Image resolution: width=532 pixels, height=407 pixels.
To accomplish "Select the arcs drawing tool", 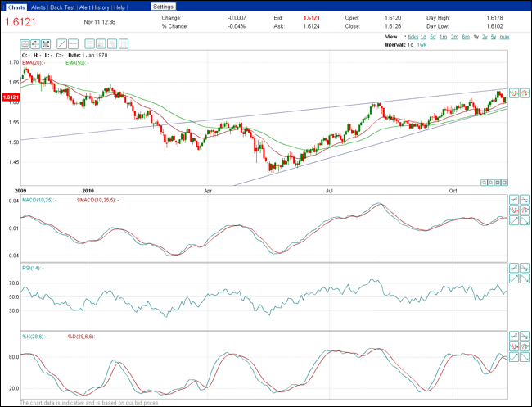I will click(x=112, y=43).
